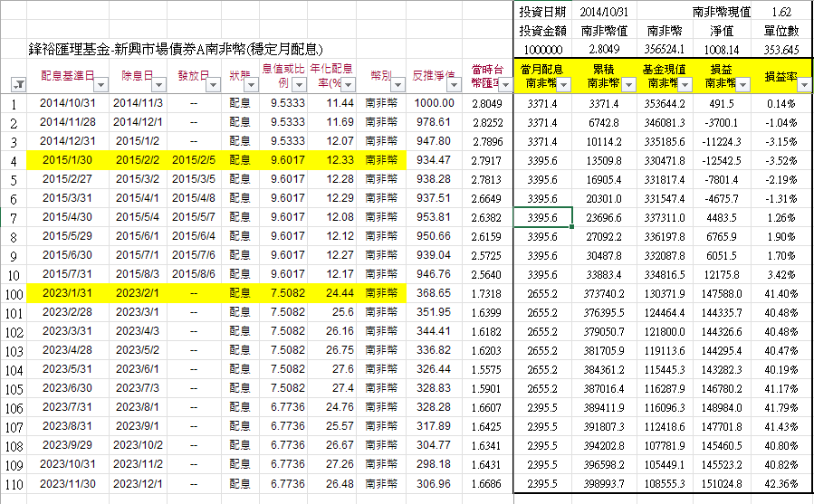Image resolution: width=814 pixels, height=504 pixels.
Task: Select the highlighted date cell 2023/1/31
Action: click(x=68, y=293)
